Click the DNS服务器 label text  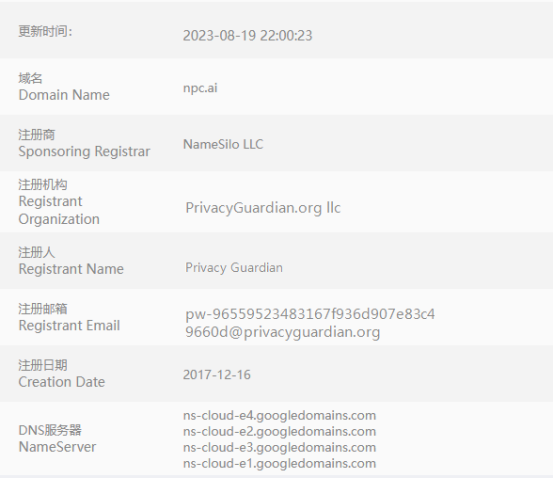pos(50,430)
